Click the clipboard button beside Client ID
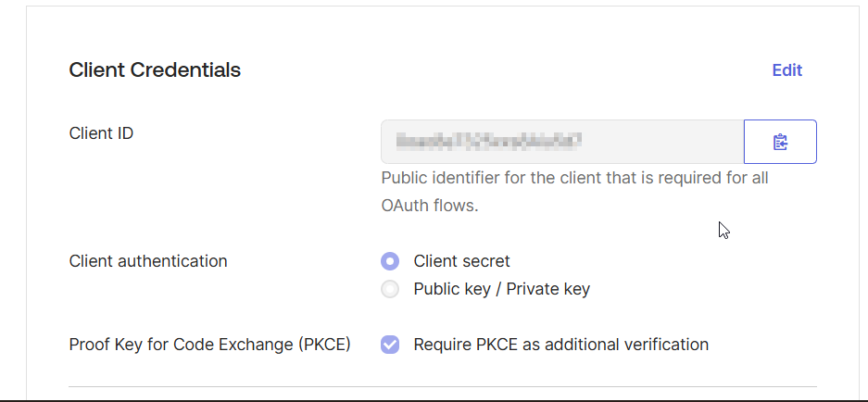Viewport: 868px width, 402px height. pyautogui.click(x=780, y=142)
